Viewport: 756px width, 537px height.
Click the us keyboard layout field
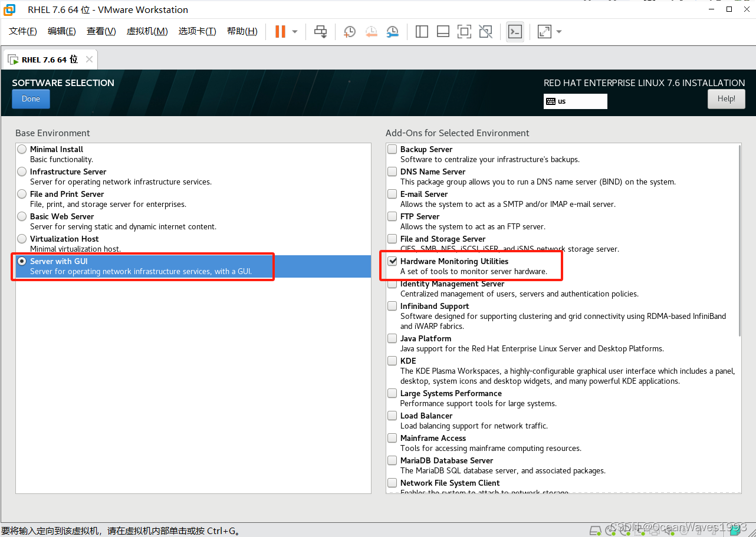pyautogui.click(x=576, y=101)
